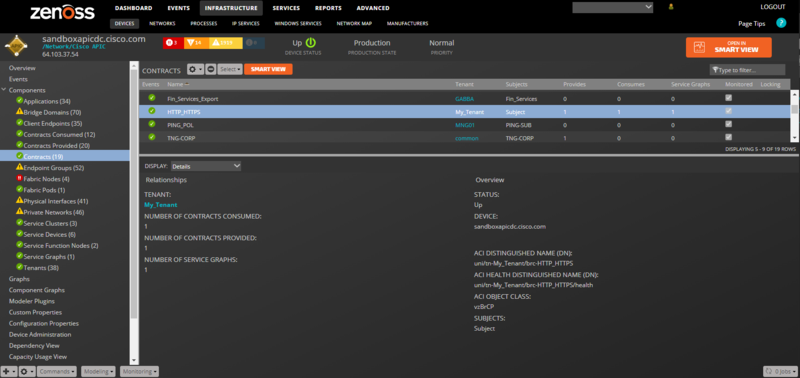Click green check beside Applications
This screenshot has width=800, height=378.
(19, 100)
